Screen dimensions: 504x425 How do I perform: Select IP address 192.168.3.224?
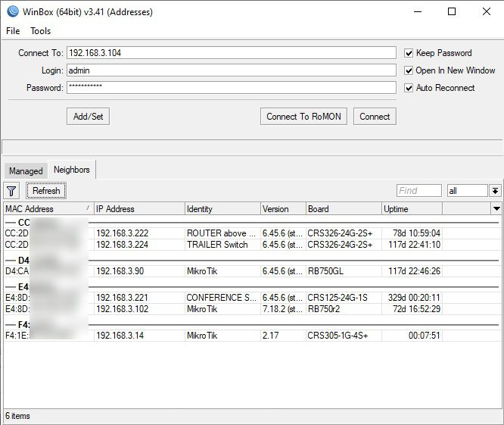123,245
